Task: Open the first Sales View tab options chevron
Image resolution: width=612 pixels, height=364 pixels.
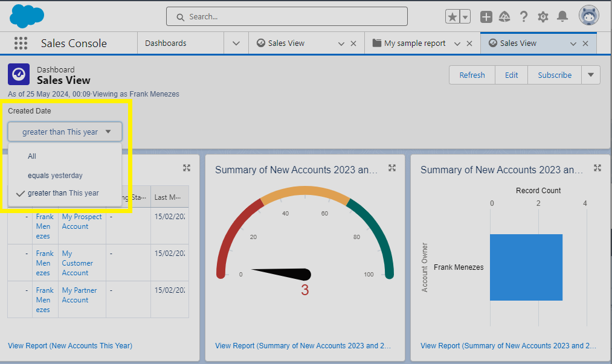Action: (x=341, y=43)
